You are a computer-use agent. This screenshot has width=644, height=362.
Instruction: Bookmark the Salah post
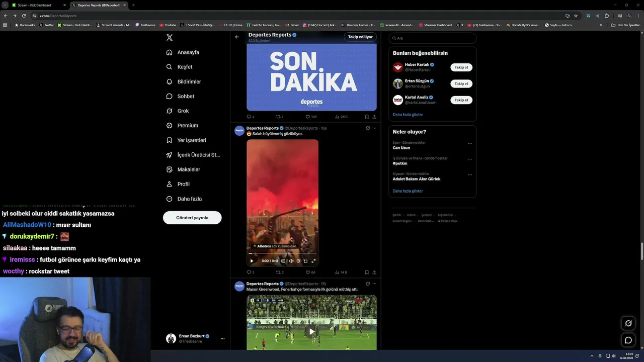[367, 273]
